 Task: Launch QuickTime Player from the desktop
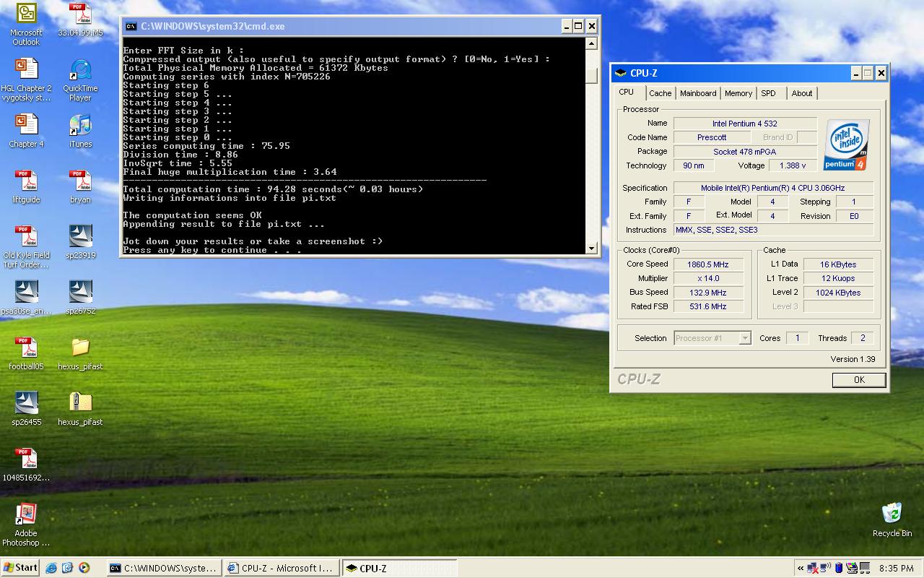(80, 79)
